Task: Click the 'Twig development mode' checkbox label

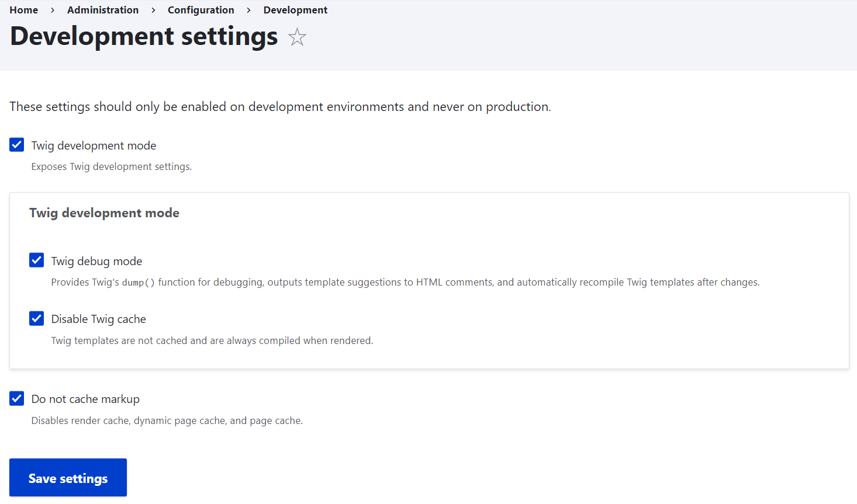Action: (x=94, y=145)
